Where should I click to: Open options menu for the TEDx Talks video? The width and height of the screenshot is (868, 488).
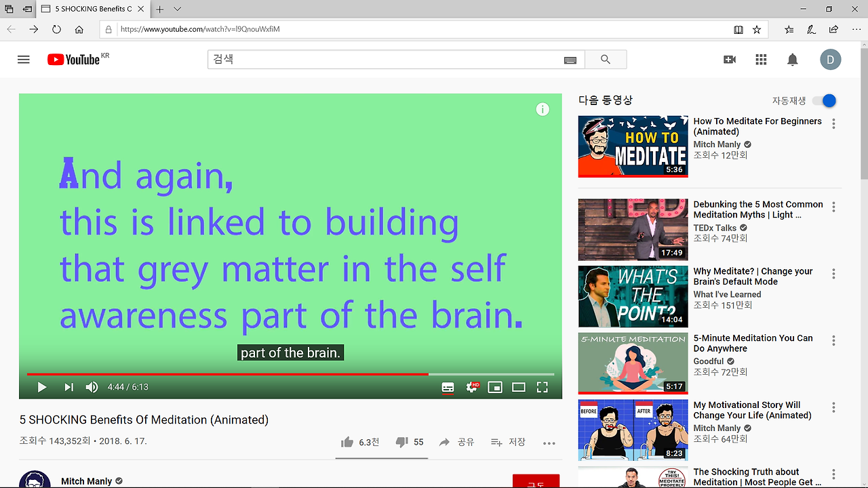point(833,207)
